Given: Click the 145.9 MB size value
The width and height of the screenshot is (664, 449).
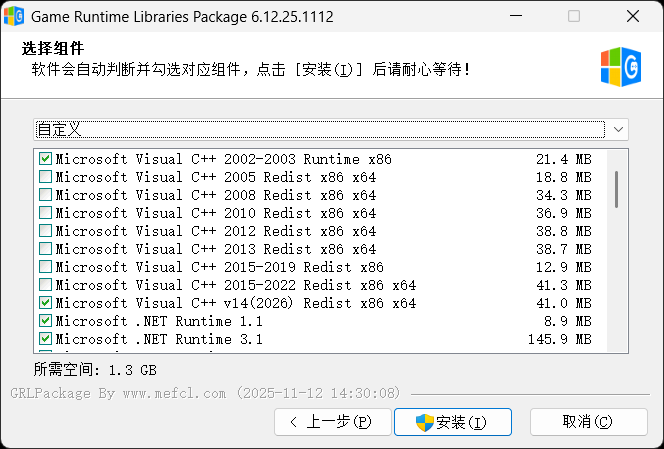Looking at the screenshot, I should tap(560, 339).
